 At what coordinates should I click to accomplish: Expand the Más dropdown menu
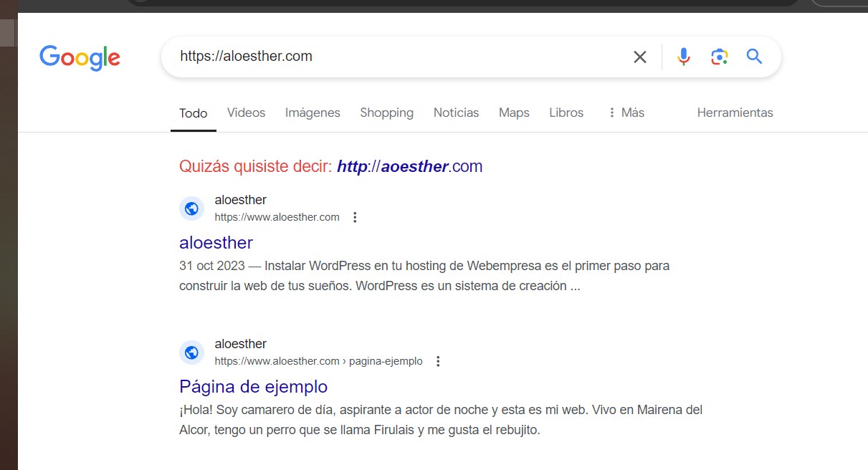626,112
